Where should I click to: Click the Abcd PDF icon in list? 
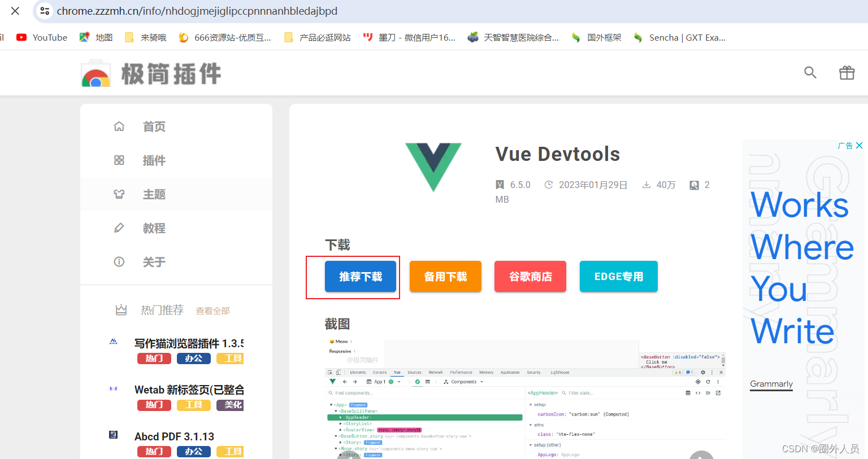[x=113, y=435]
